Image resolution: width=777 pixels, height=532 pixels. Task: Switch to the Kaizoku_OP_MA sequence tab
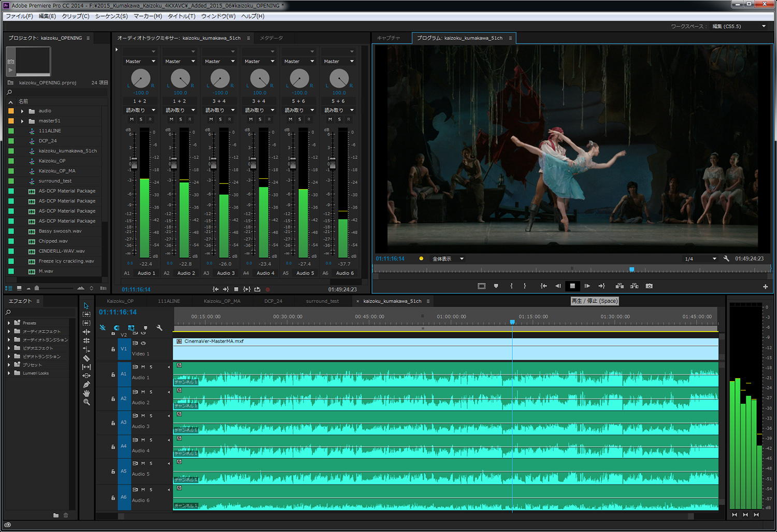[x=222, y=301]
